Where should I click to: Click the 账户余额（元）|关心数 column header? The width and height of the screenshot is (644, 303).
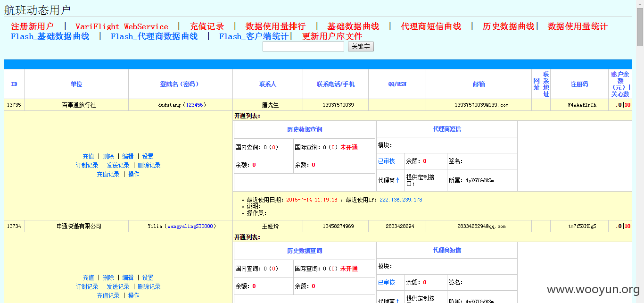[620, 84]
